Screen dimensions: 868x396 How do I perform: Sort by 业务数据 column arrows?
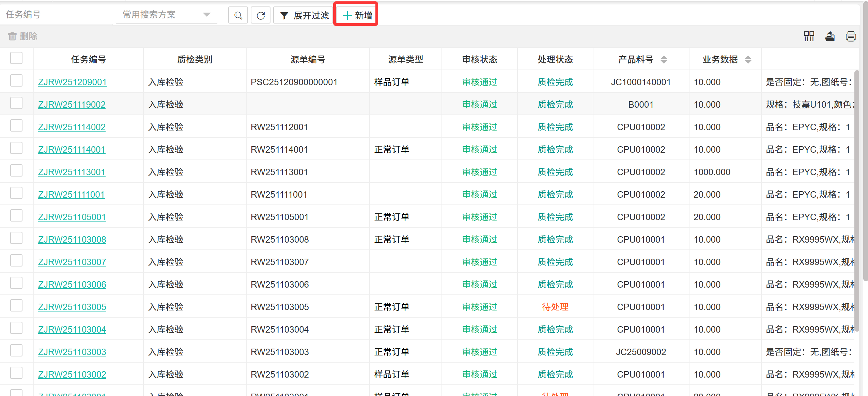[748, 60]
